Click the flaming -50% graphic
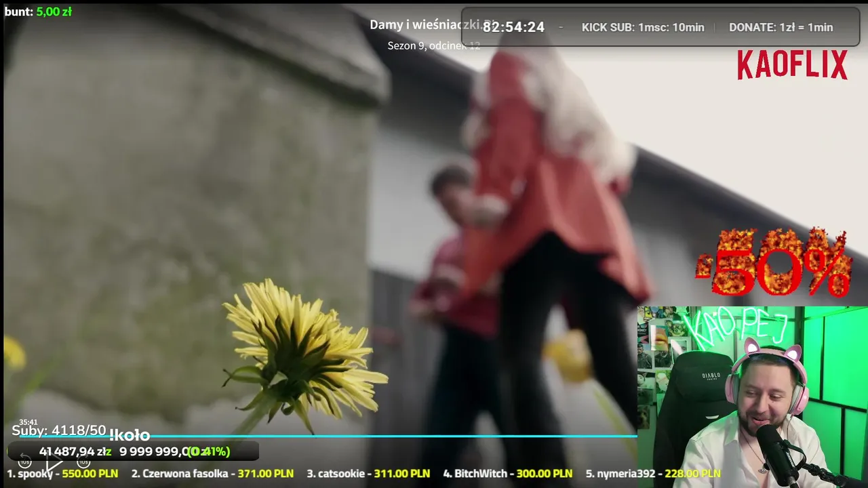The height and width of the screenshot is (488, 868). click(774, 264)
